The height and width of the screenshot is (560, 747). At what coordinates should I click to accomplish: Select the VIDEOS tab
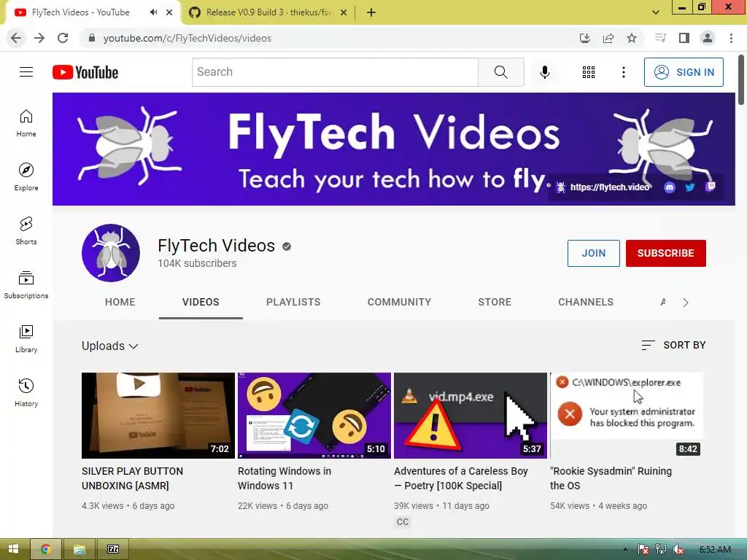201,302
